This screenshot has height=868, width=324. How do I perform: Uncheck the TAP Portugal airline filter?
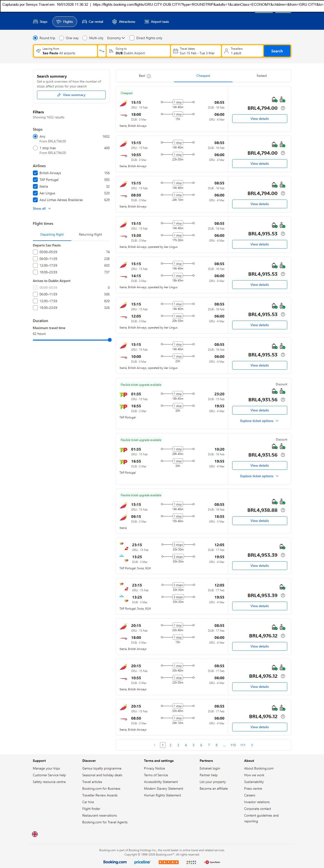click(x=35, y=180)
